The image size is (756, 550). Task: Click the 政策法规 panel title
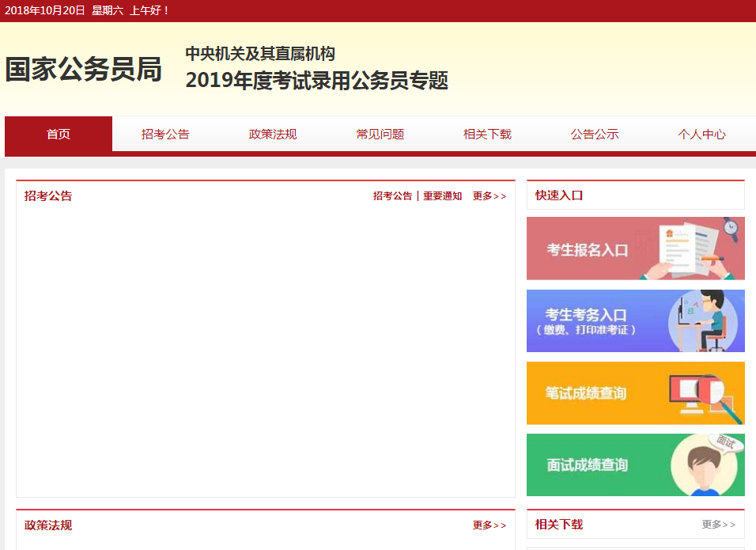click(48, 525)
